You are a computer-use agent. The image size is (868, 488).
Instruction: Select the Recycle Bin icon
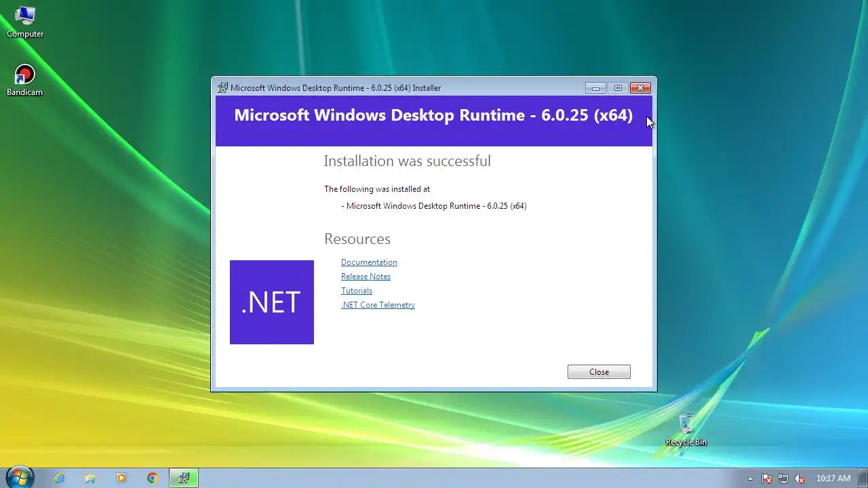(686, 430)
